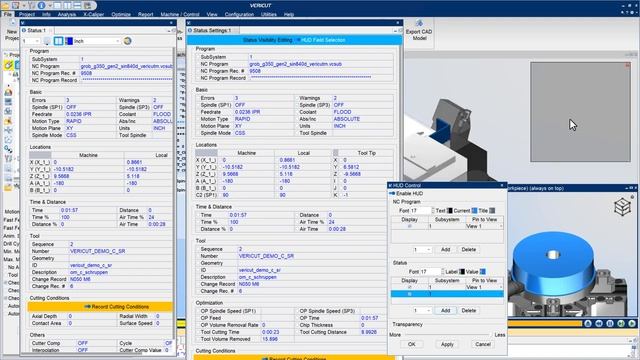
Task: Click NC Program Current color swatch
Action: tap(474, 211)
